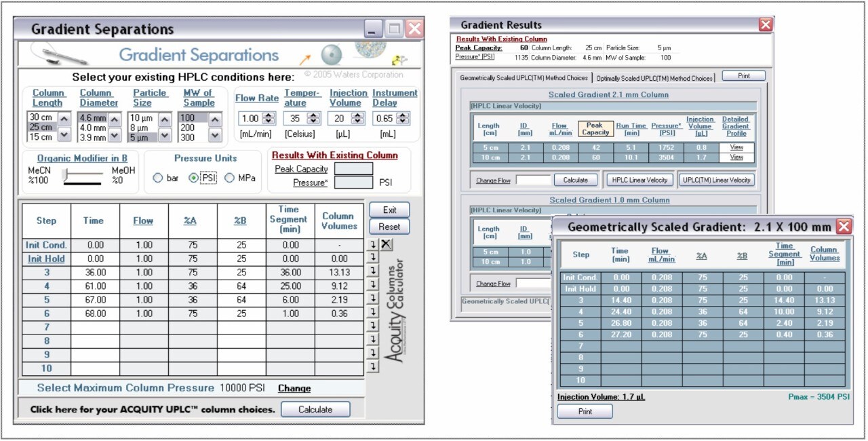Viewport: 868px width, 441px height.
Task: Switch to Geometrically Scaled UPLC Method Choices tab
Action: [523, 78]
